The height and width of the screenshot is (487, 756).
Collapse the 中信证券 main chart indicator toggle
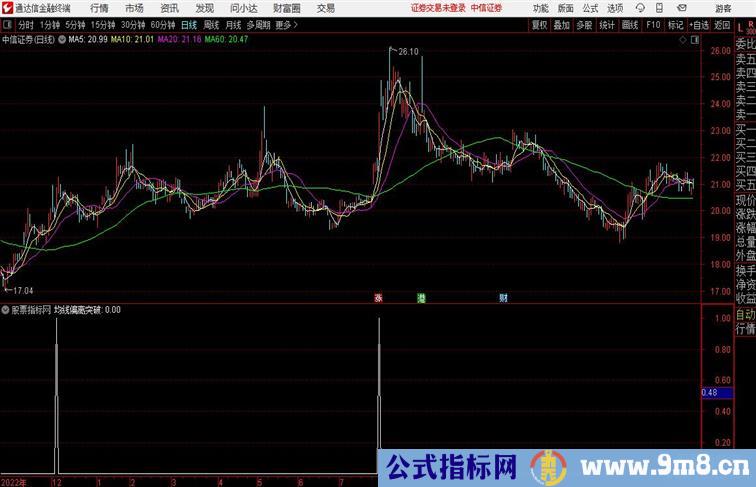62,40
